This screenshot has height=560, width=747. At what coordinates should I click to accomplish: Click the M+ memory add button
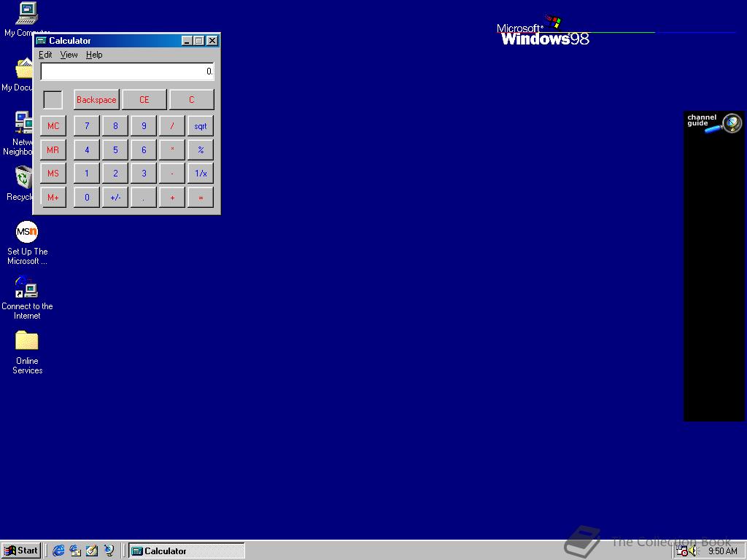point(53,197)
